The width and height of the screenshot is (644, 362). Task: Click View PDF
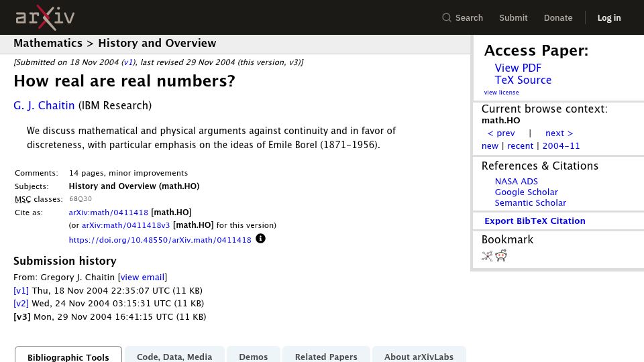click(518, 68)
